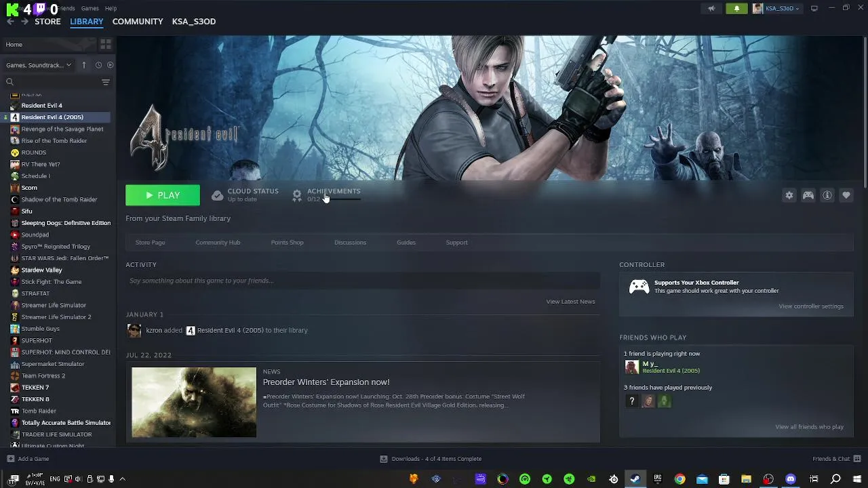The height and width of the screenshot is (488, 868).
Task: Toggle the sort direction arrow
Action: pyautogui.click(x=84, y=65)
